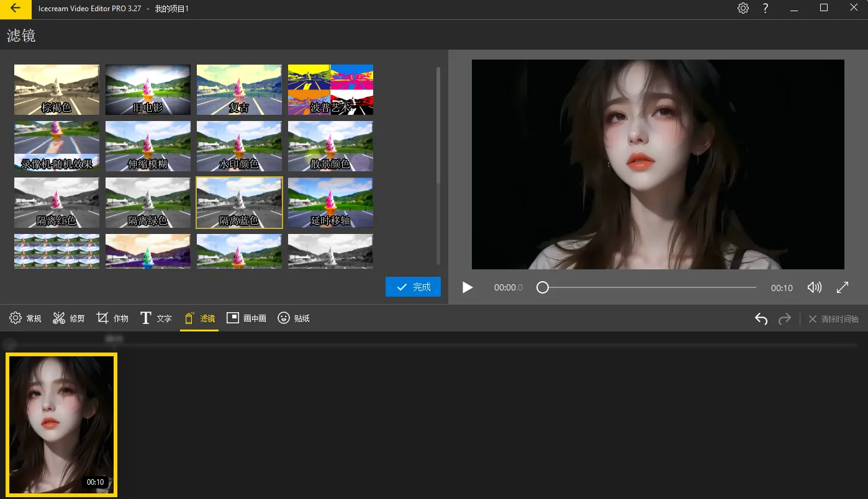The width and height of the screenshot is (868, 499).
Task: Pick the 录像机随机效果 VCR filter
Action: coord(57,146)
